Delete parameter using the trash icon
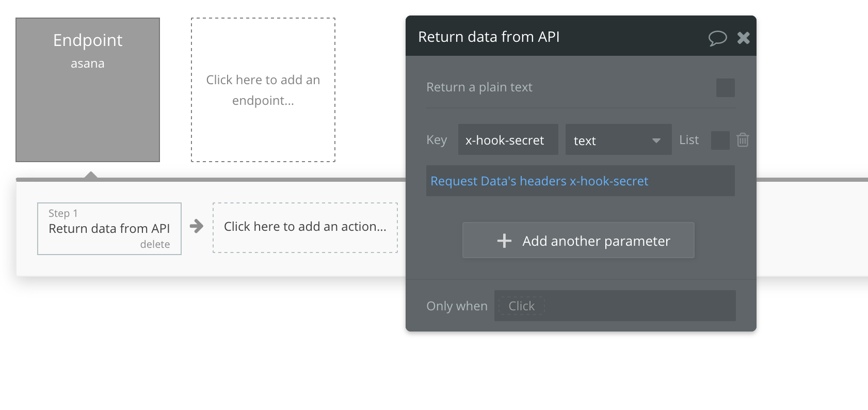 743,140
